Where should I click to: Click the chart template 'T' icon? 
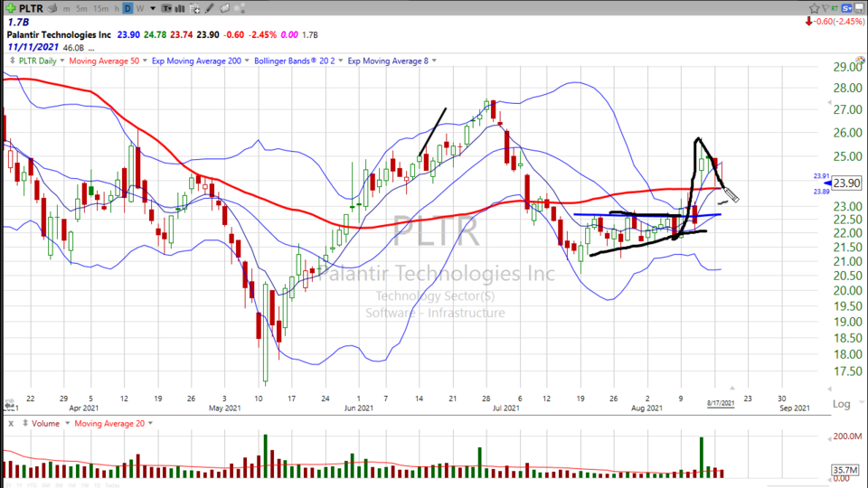coord(166,8)
